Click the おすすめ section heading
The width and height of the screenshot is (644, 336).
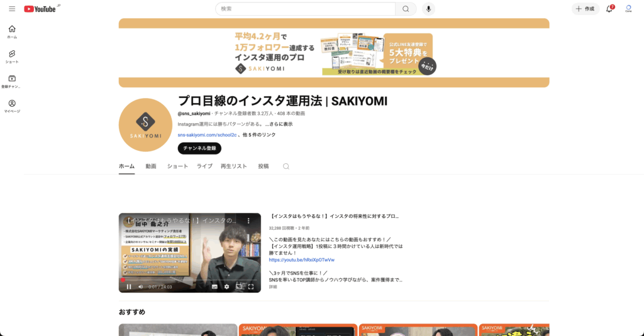132,312
